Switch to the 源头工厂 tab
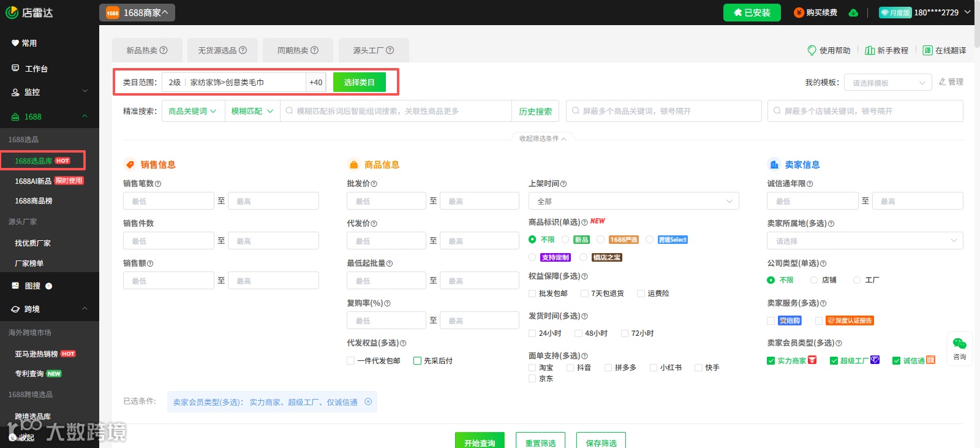Screen dimensions: 980x448 tap(374, 50)
